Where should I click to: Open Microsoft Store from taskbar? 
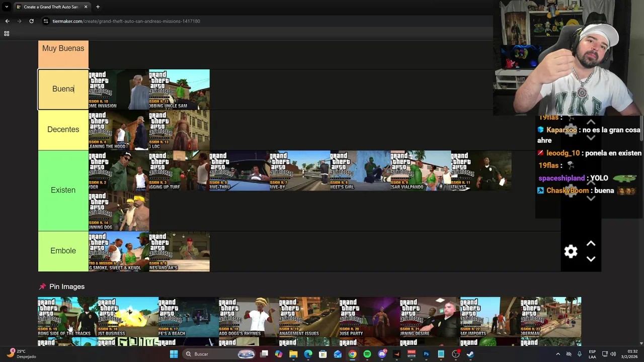pos(323,354)
